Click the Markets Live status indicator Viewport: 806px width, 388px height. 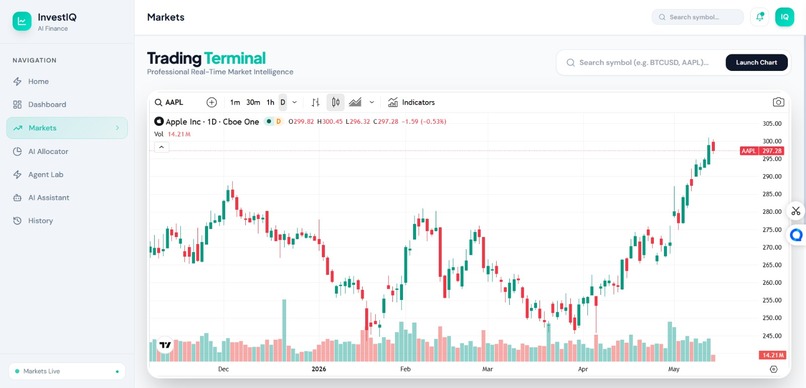click(67, 371)
